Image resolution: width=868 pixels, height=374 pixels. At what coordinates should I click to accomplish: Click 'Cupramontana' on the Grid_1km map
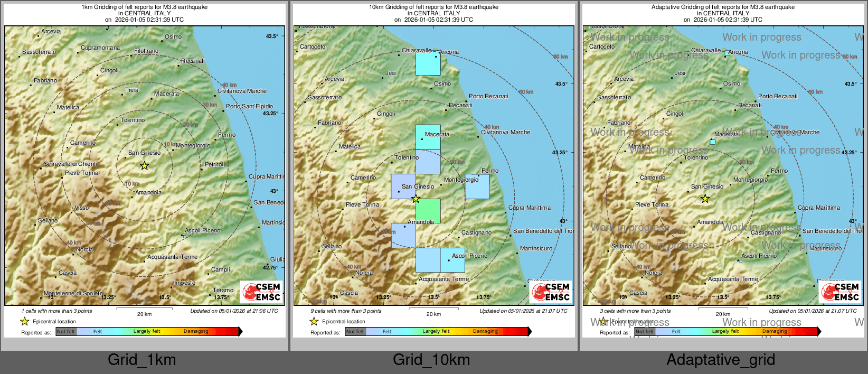coord(100,48)
